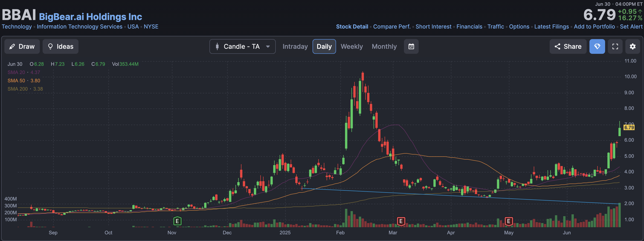644x241 pixels.
Task: Click the green November earnings marker
Action: [x=177, y=221]
